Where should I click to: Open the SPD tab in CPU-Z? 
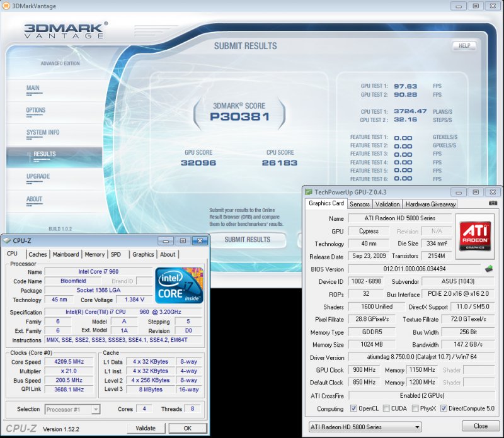pyautogui.click(x=116, y=254)
